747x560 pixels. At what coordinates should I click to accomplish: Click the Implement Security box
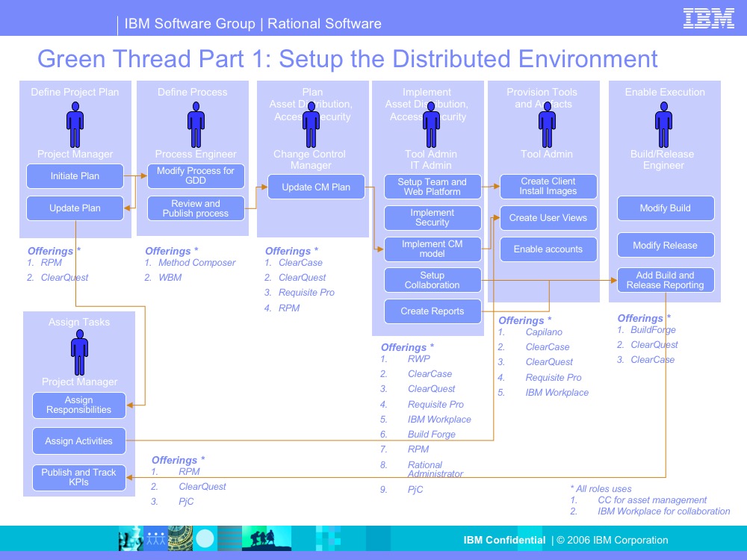click(433, 217)
